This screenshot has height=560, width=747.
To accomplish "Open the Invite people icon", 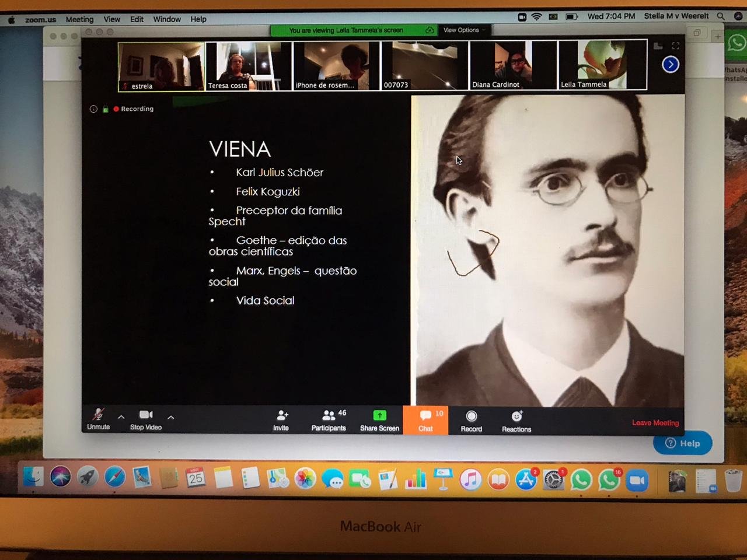I will point(281,419).
